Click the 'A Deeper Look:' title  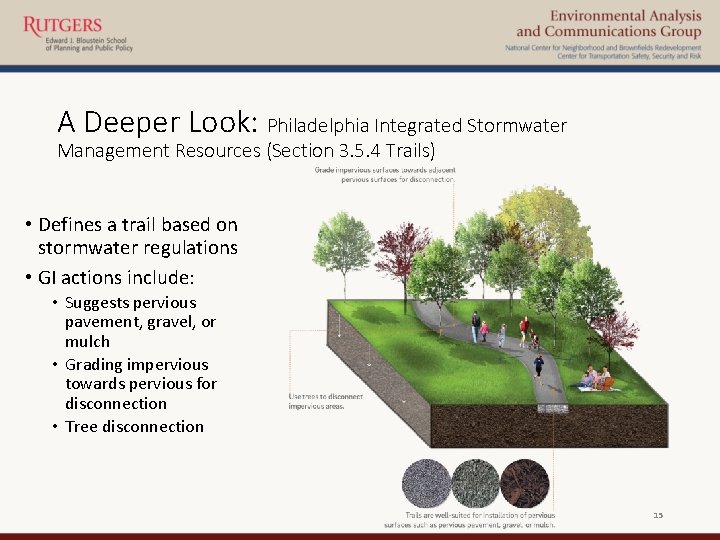click(x=158, y=122)
